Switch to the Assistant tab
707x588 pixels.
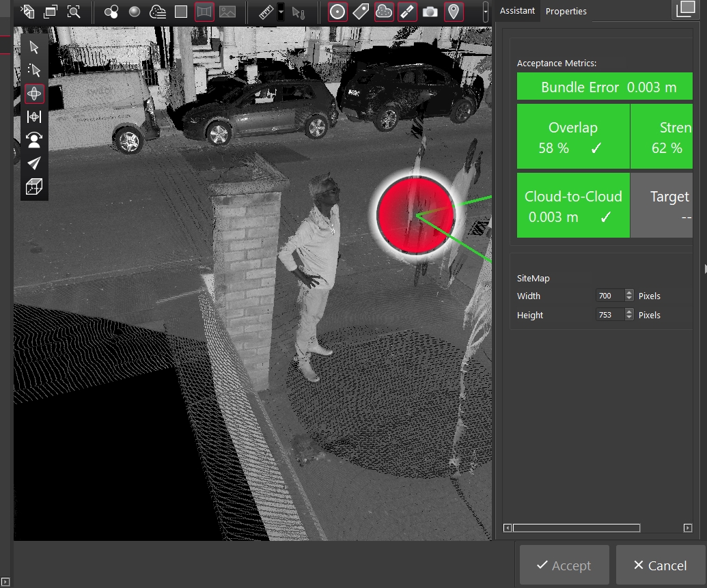point(517,11)
